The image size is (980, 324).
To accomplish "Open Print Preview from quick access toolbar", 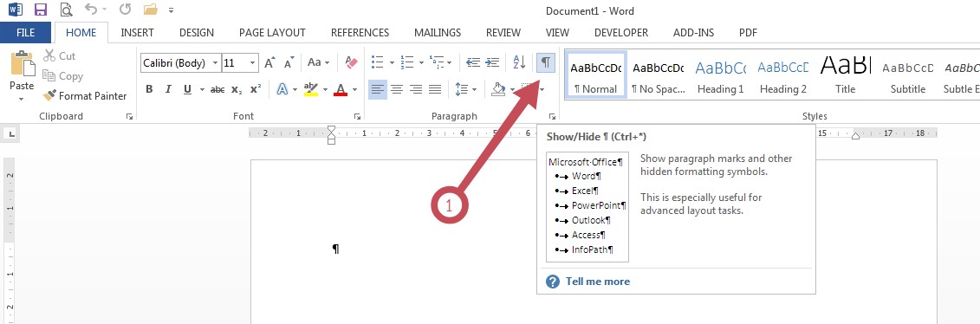I will click(x=66, y=10).
